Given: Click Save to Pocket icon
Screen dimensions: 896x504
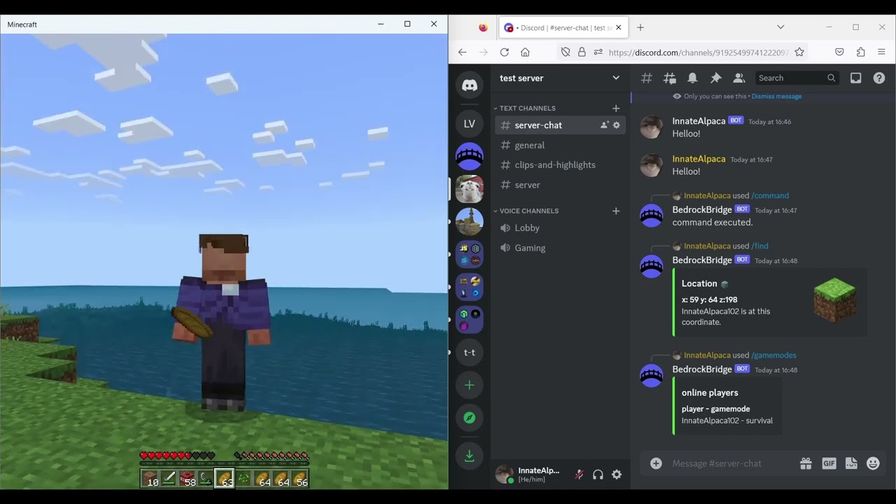Looking at the screenshot, I should point(839,52).
